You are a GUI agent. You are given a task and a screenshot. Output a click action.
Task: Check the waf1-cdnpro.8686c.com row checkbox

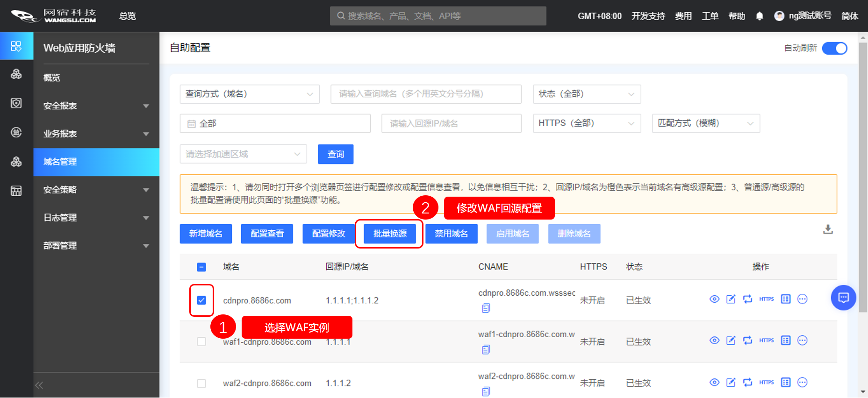(201, 341)
